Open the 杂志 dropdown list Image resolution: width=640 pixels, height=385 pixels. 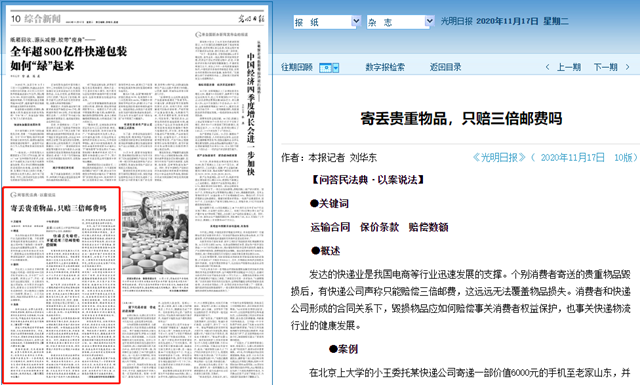[400, 22]
